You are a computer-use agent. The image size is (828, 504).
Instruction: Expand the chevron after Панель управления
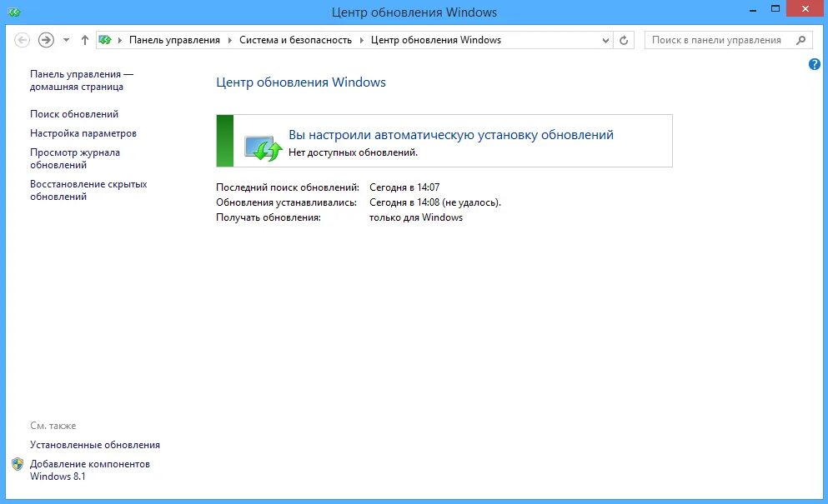coord(229,40)
